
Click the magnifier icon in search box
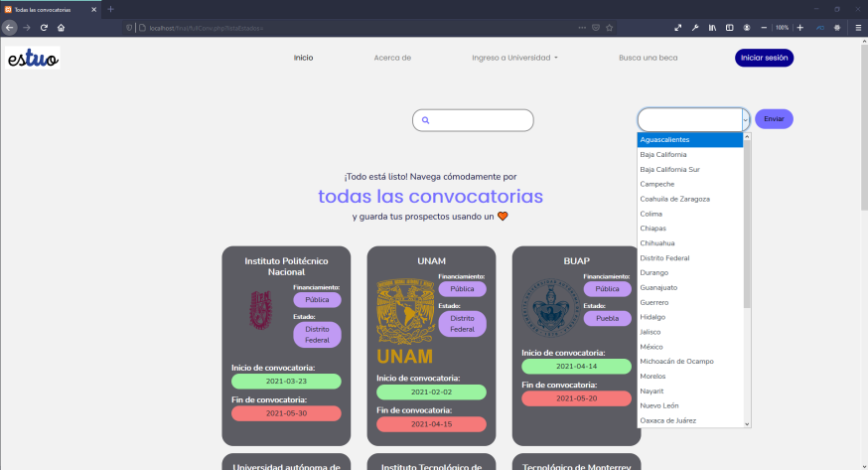426,120
